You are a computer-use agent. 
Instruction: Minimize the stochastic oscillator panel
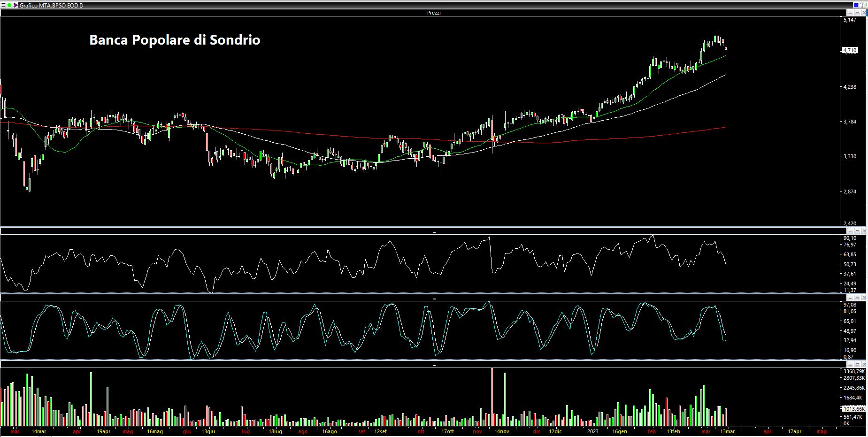point(851,298)
